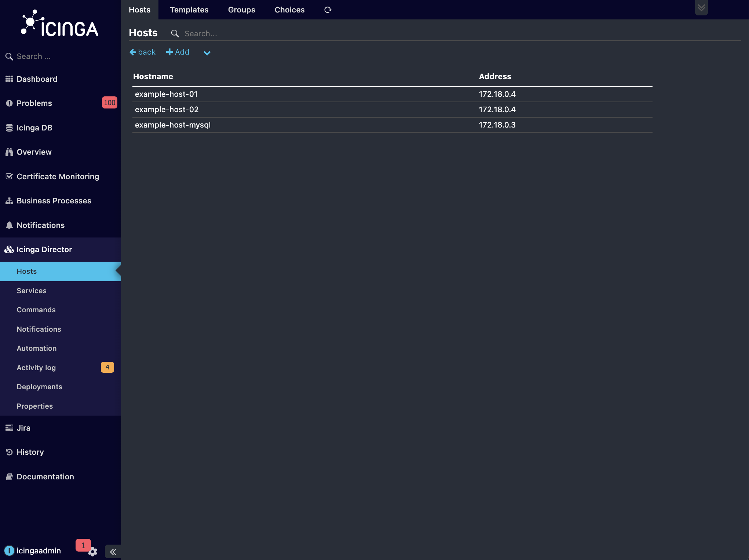Expand the tab bar double-chevron dropdown
Image resolution: width=749 pixels, height=560 pixels.
click(701, 8)
